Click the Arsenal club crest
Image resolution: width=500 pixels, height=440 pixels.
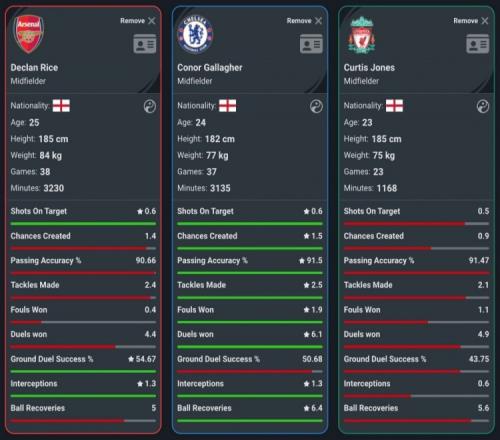pos(29,34)
